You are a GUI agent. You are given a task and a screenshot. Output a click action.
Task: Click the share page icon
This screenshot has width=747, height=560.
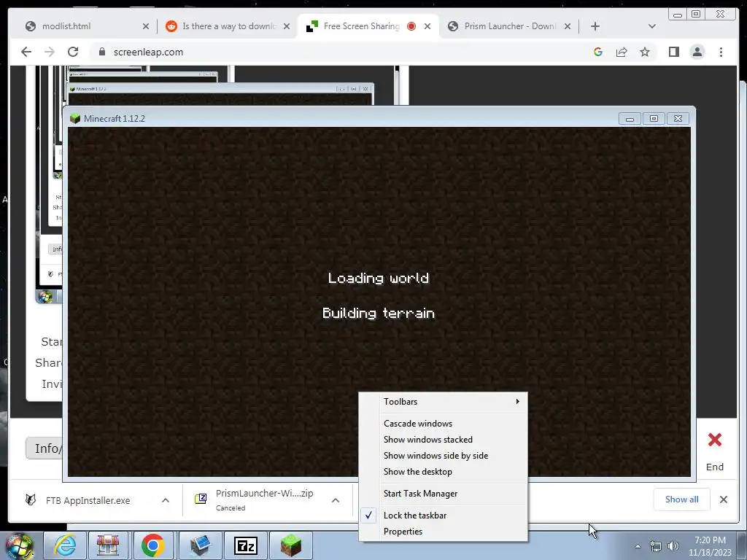click(622, 52)
